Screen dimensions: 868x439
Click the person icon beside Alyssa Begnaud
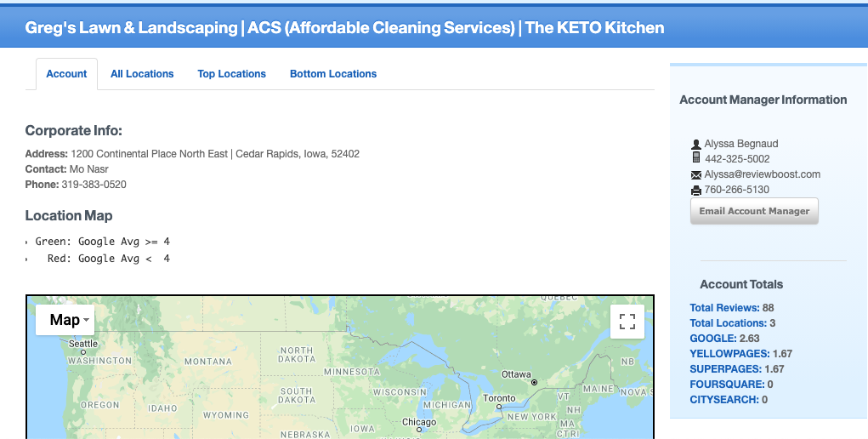click(x=695, y=145)
